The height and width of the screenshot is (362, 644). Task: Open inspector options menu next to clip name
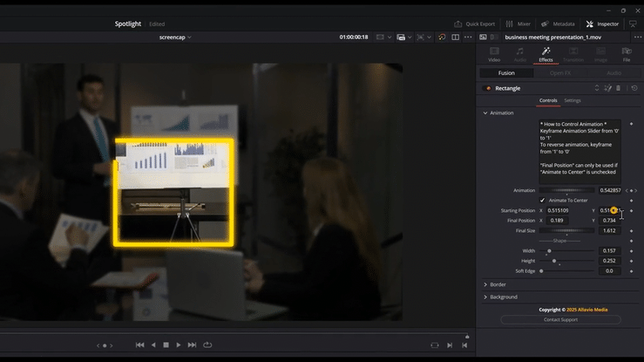(x=637, y=37)
